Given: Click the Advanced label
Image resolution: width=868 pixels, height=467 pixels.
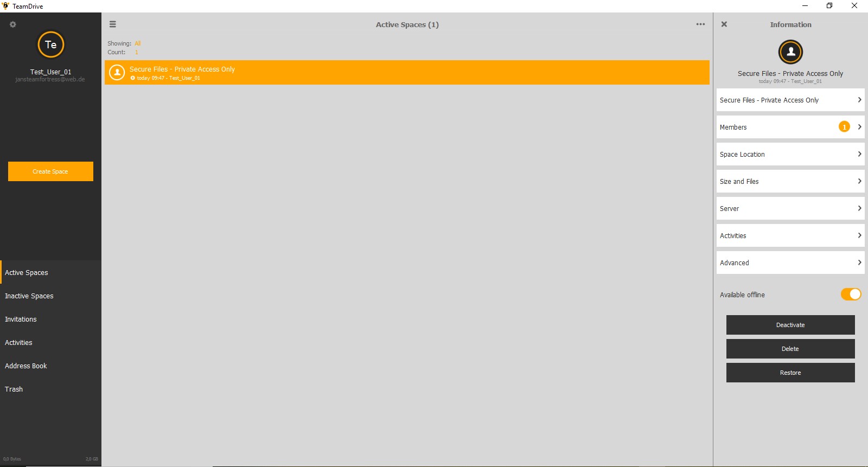Looking at the screenshot, I should 734,263.
